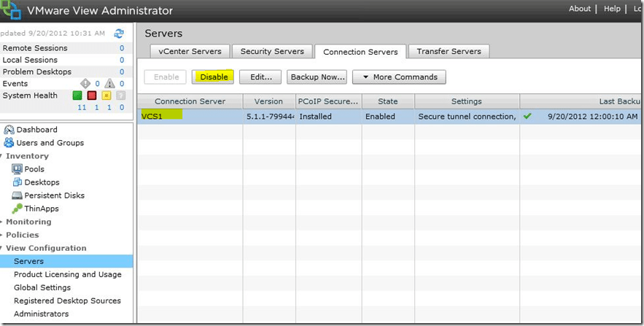The height and width of the screenshot is (326, 644).
Task: Click the Backup Now button
Action: 317,77
